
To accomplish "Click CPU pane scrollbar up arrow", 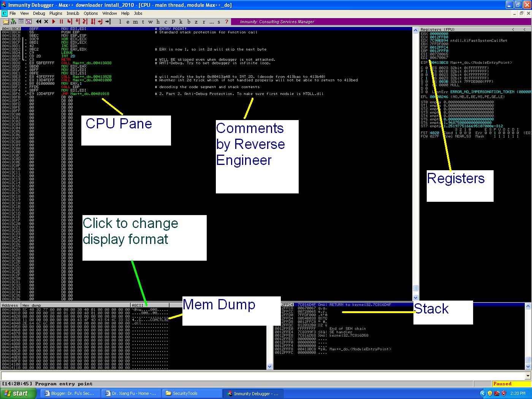I will (415, 30).
